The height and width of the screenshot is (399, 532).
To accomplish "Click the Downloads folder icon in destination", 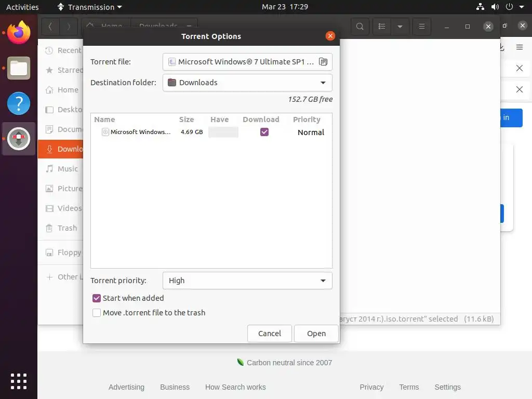I will 172,83.
